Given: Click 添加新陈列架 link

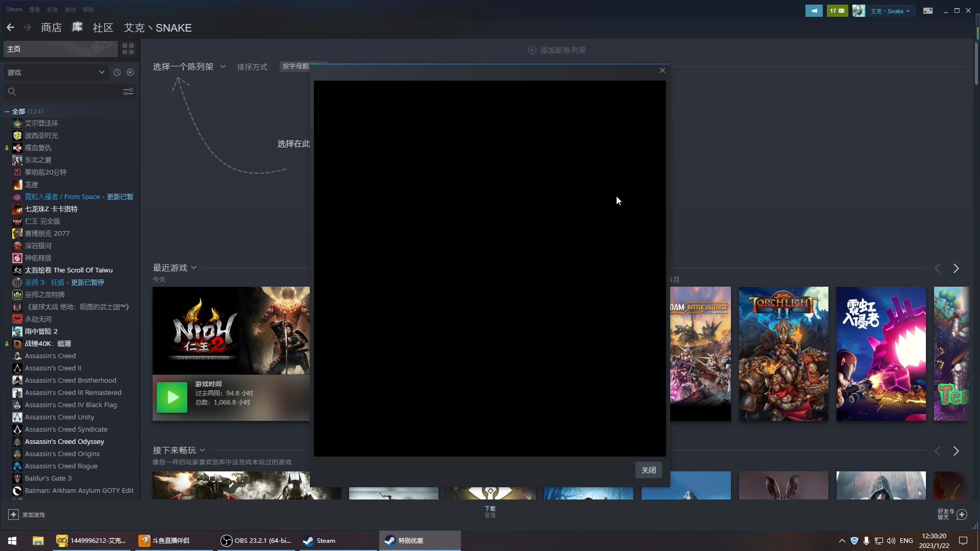Looking at the screenshot, I should coord(563,50).
